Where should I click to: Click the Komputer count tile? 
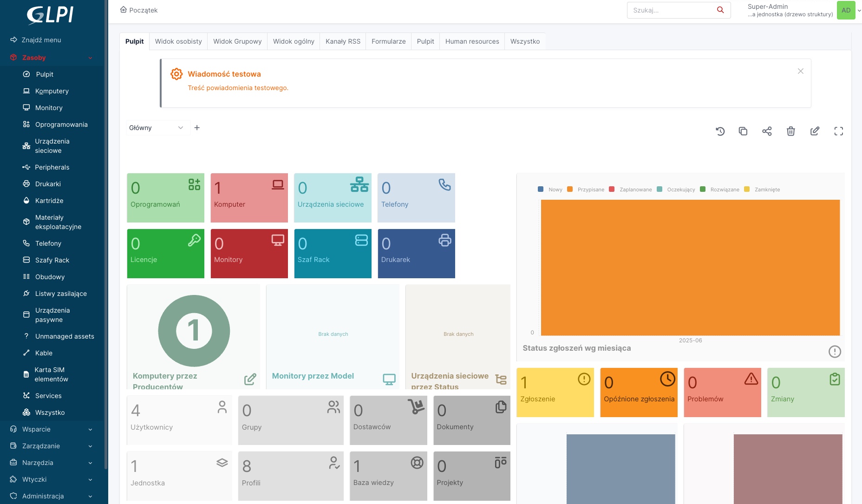pyautogui.click(x=249, y=198)
